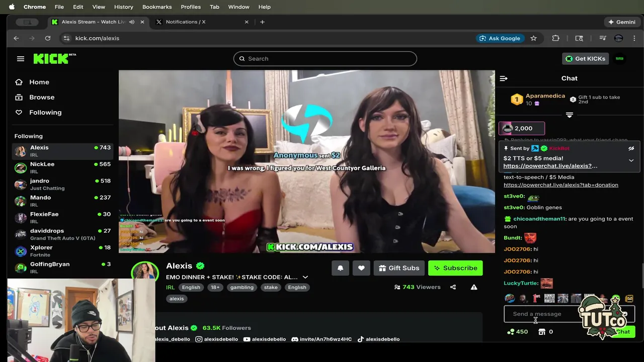Click Get KICKs button
This screenshot has width=644, height=362.
(586, 59)
